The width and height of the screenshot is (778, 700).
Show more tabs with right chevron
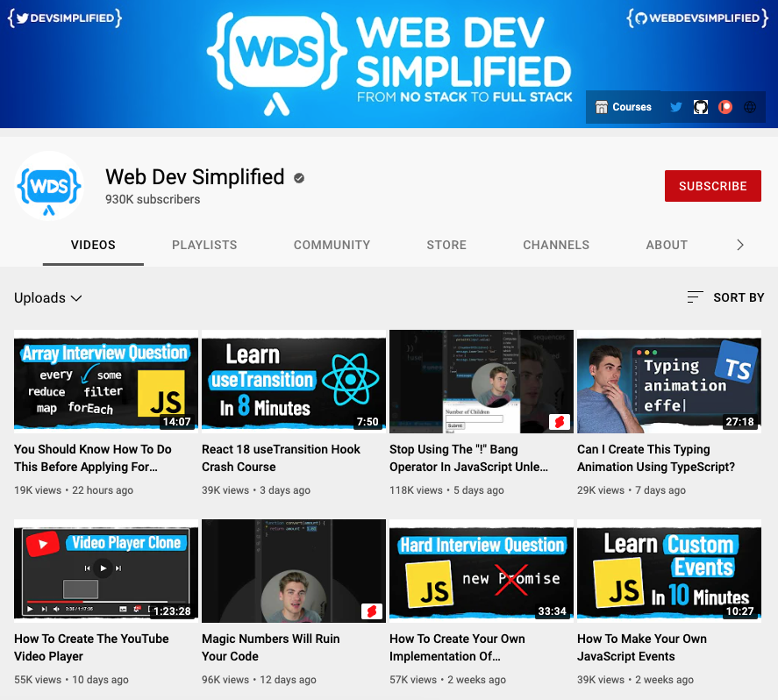pos(739,245)
